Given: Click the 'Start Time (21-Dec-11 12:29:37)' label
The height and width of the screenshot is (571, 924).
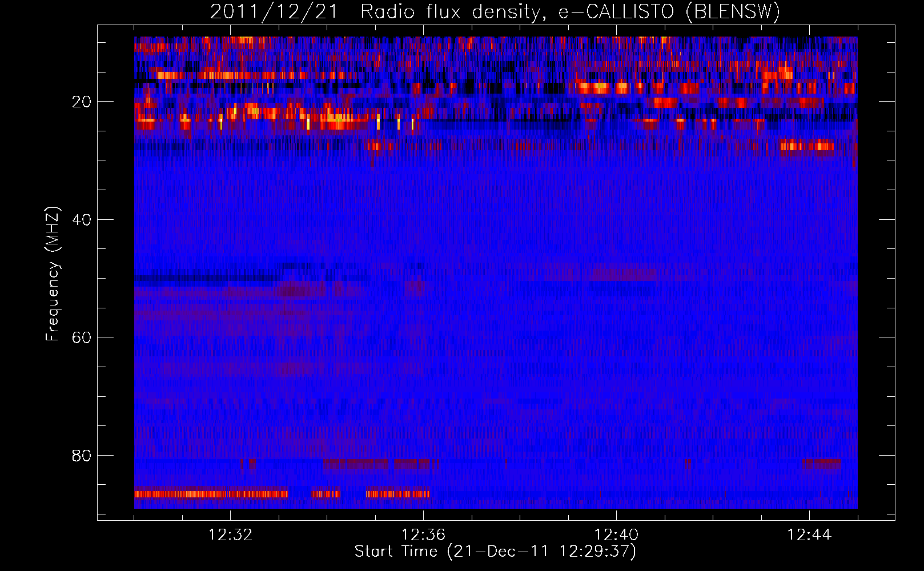Looking at the screenshot, I should 495,552.
